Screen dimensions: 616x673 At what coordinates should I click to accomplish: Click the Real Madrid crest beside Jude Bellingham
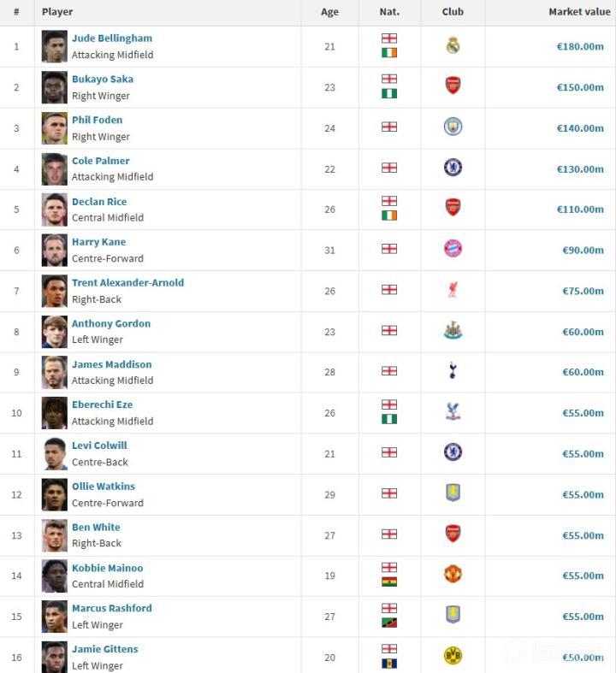(453, 46)
